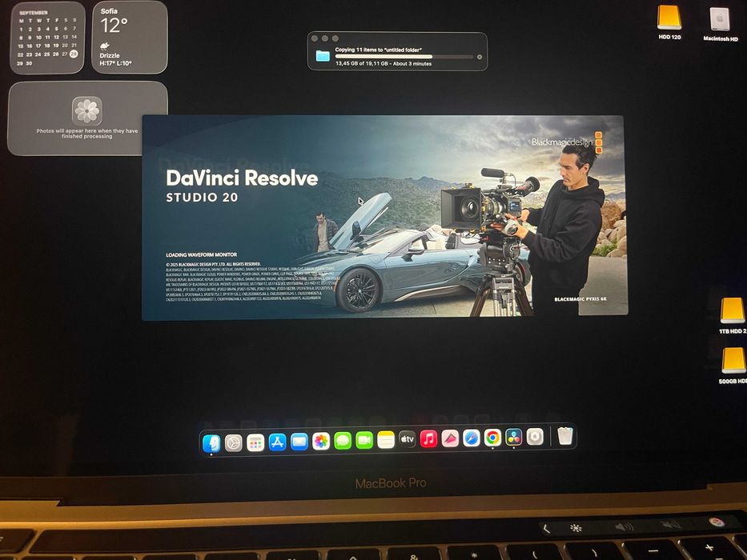
Task: Click the Drizzle cloud icon in the weather widget
Action: coord(104,46)
